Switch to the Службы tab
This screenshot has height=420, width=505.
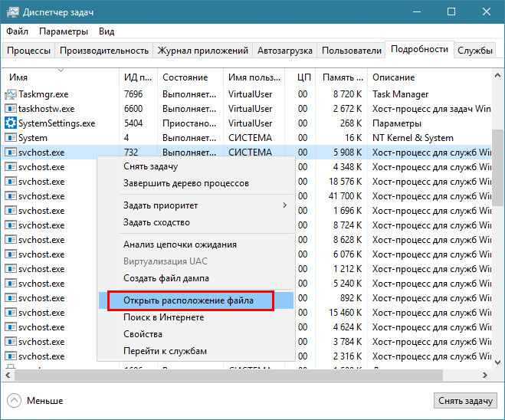point(475,51)
